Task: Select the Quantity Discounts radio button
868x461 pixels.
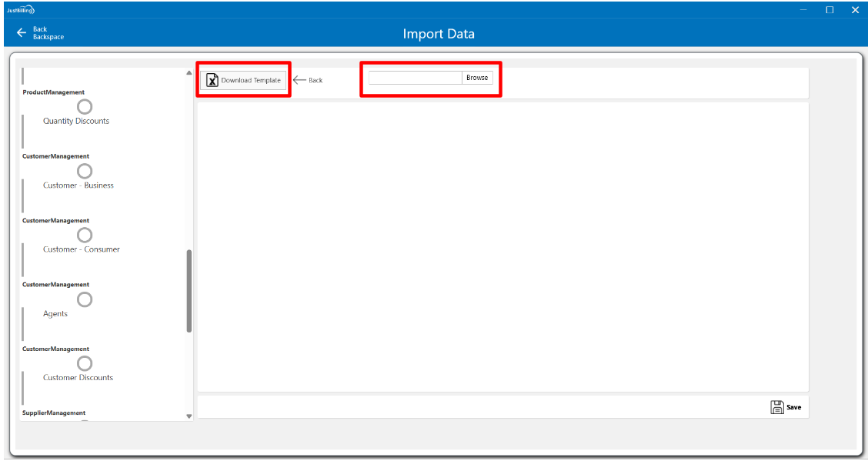Action: click(x=85, y=106)
